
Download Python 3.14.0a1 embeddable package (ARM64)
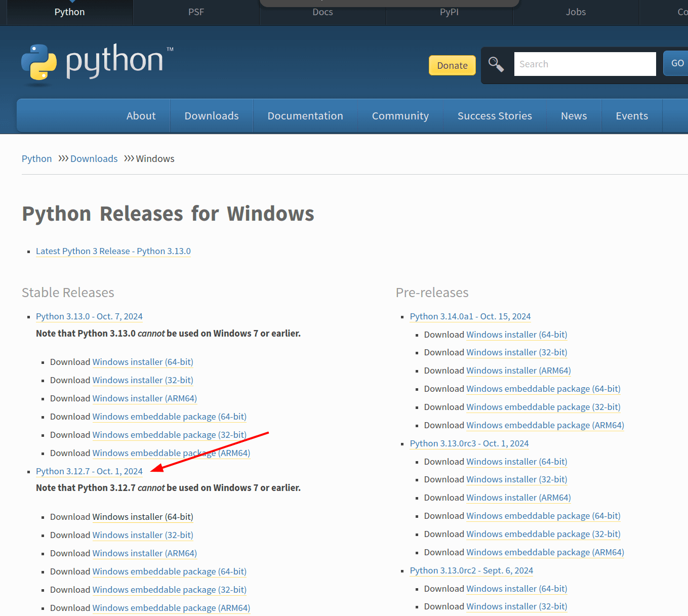[x=545, y=425]
